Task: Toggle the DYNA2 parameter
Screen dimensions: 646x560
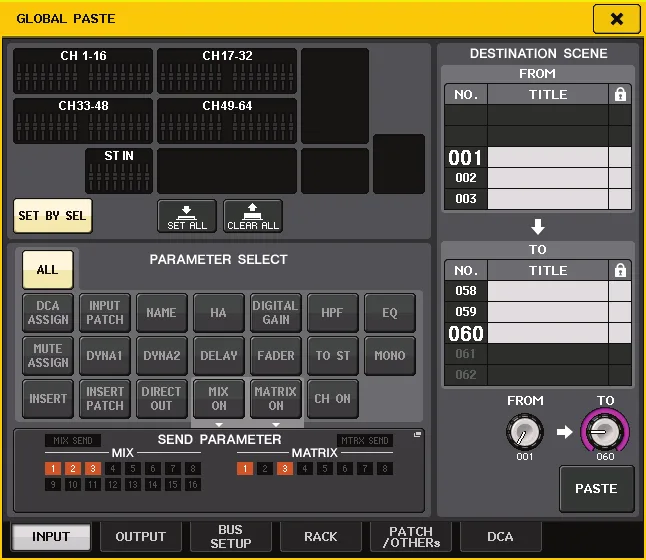Action: pyautogui.click(x=162, y=356)
